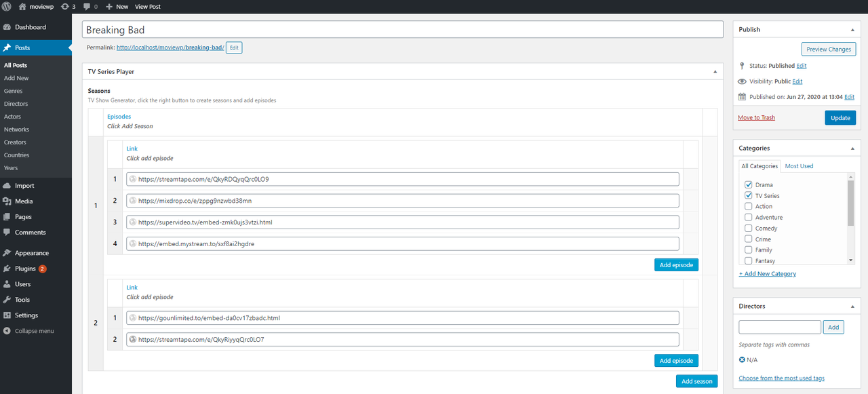This screenshot has width=868, height=394.
Task: Collapse the Publish panel
Action: point(852,30)
